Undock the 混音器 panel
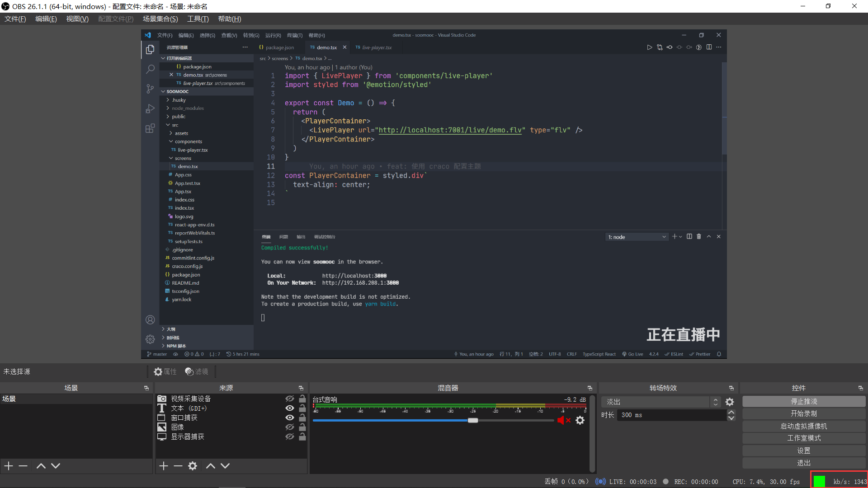 tap(590, 388)
